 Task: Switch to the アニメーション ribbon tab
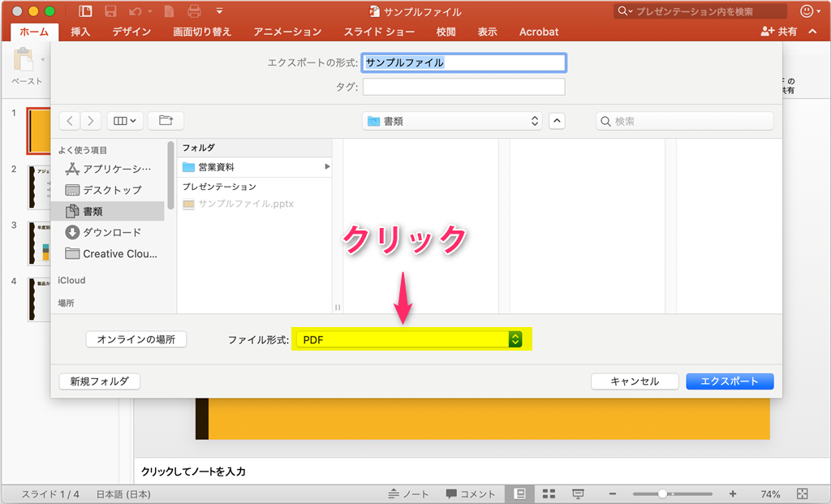286,32
